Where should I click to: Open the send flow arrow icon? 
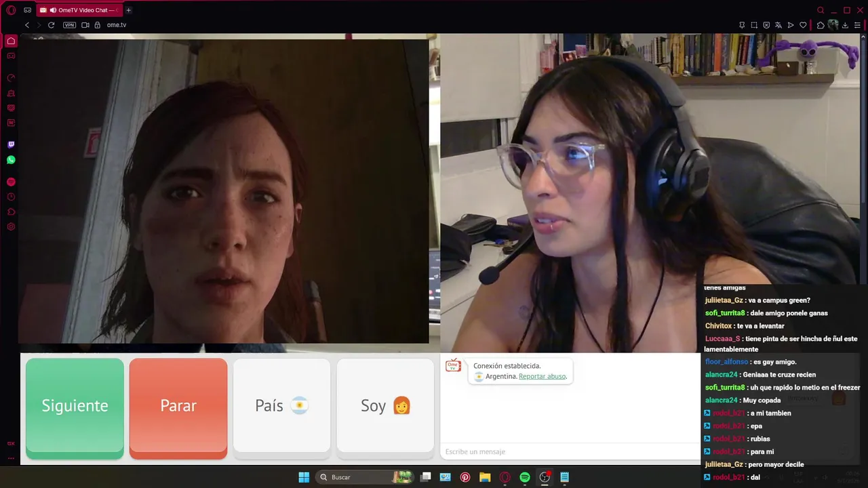791,25
